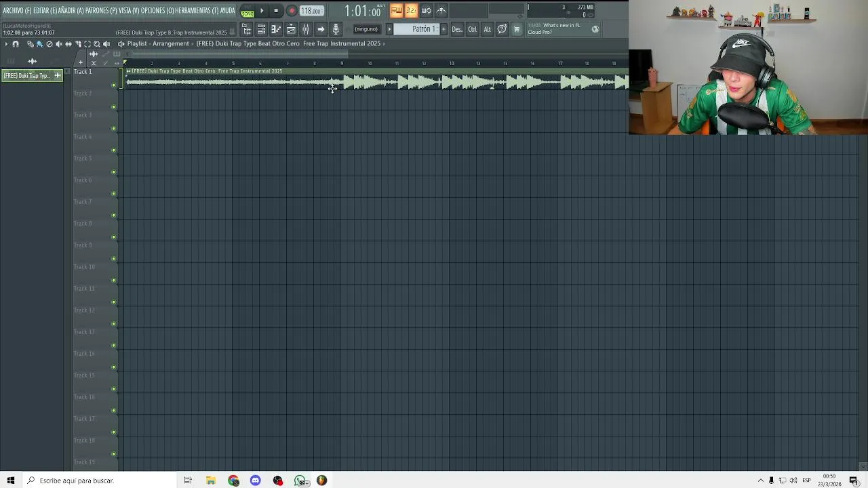Stop playback with the Stop button
Image resolution: width=868 pixels, height=488 pixels.
tap(276, 11)
